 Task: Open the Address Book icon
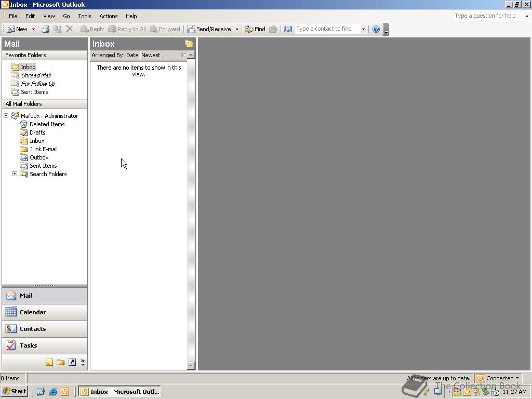pyautogui.click(x=288, y=29)
